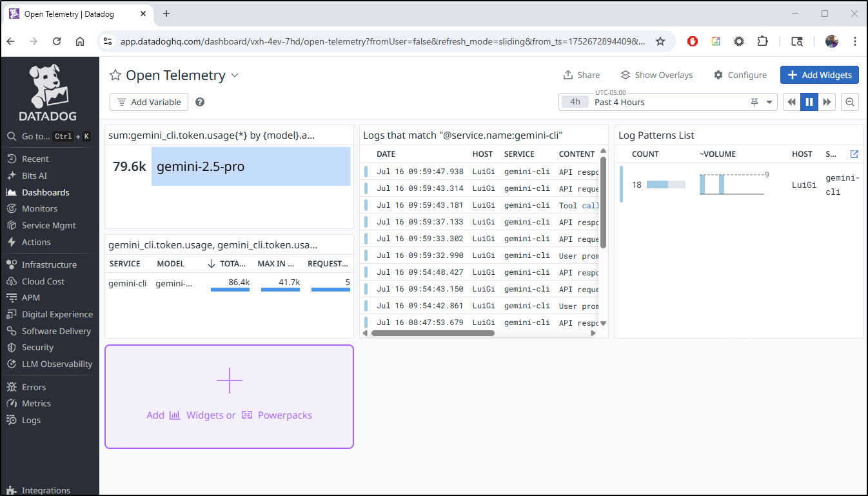Screen dimensions: 868x496
Task: Click the Digital Experience sidebar icon
Action: [11, 314]
